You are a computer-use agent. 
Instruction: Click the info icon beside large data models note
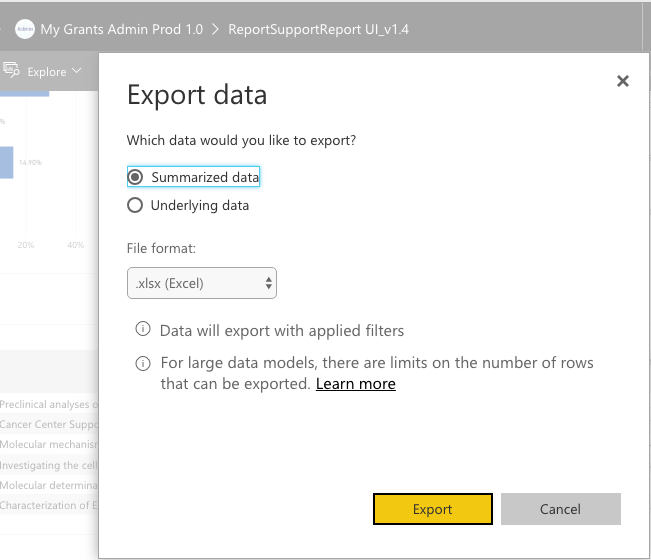coord(143,364)
